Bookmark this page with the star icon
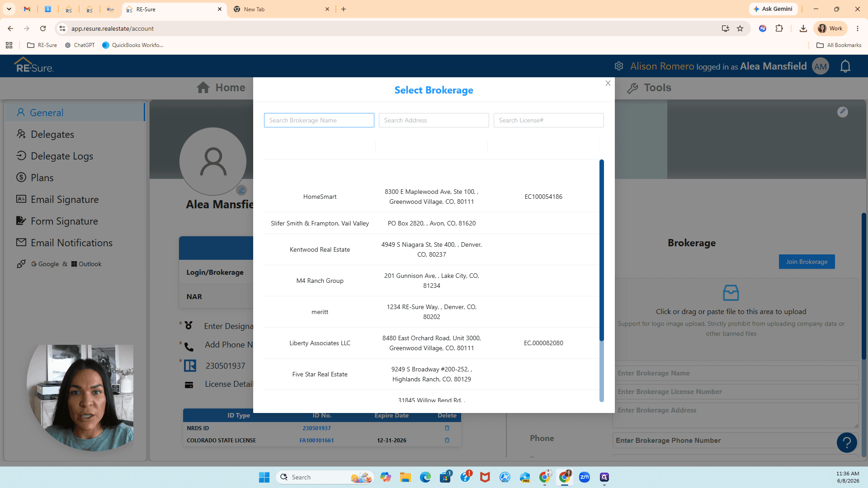 pyautogui.click(x=740, y=28)
